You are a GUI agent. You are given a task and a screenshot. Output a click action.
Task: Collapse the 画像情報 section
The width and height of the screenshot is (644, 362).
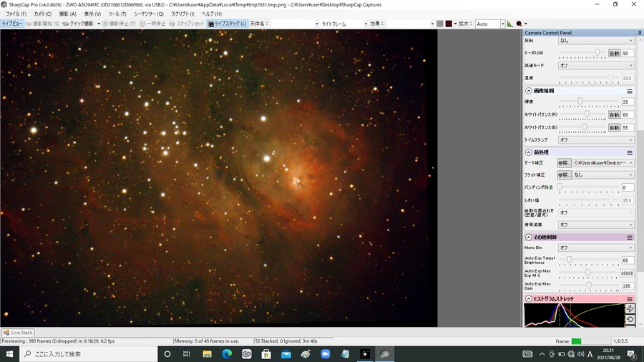coord(529,91)
